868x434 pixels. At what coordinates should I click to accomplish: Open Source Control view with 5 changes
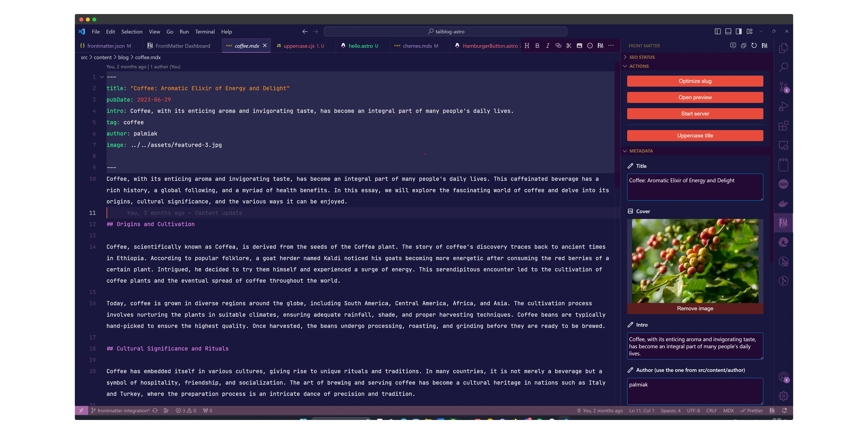[783, 87]
